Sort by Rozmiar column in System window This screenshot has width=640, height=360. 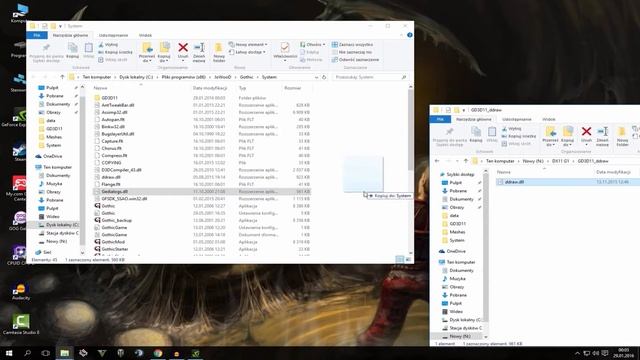292,88
